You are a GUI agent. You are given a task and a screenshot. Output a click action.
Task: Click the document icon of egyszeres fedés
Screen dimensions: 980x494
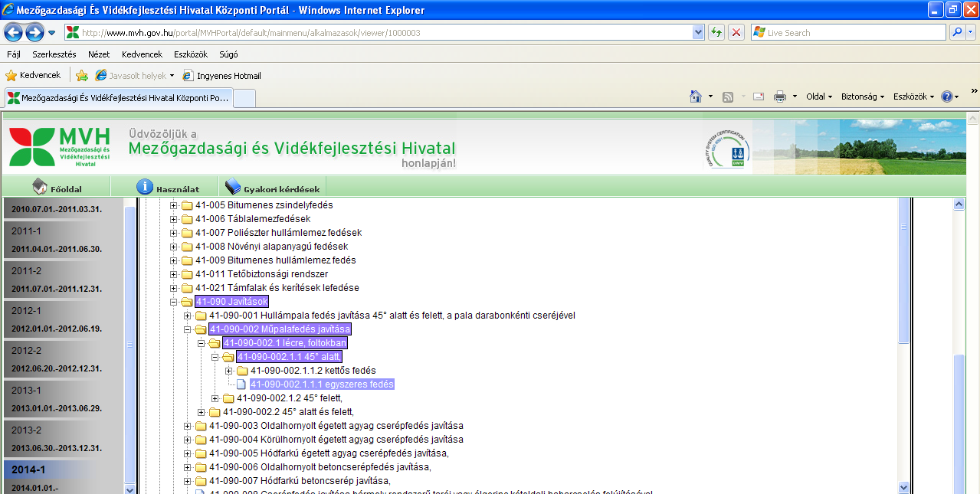pyautogui.click(x=242, y=384)
